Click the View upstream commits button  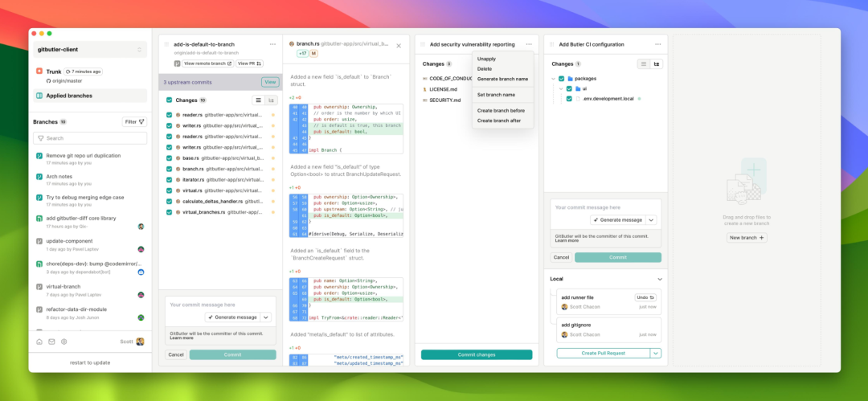point(270,82)
